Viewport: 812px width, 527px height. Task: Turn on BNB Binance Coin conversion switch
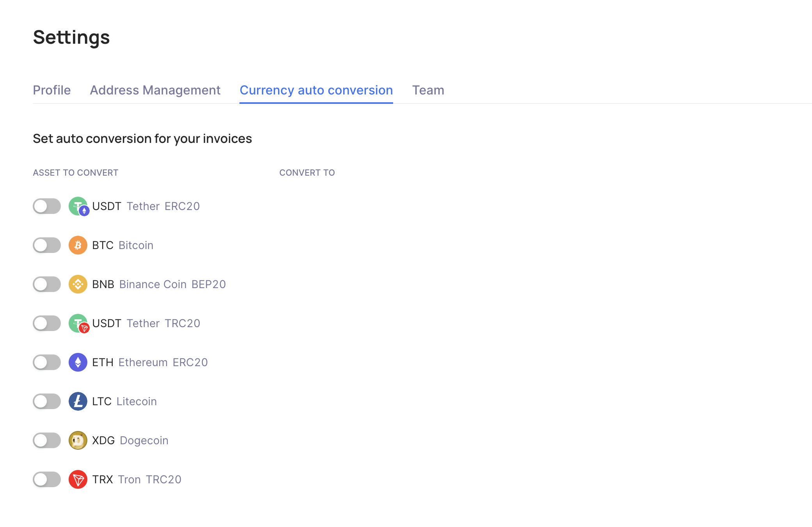click(47, 284)
